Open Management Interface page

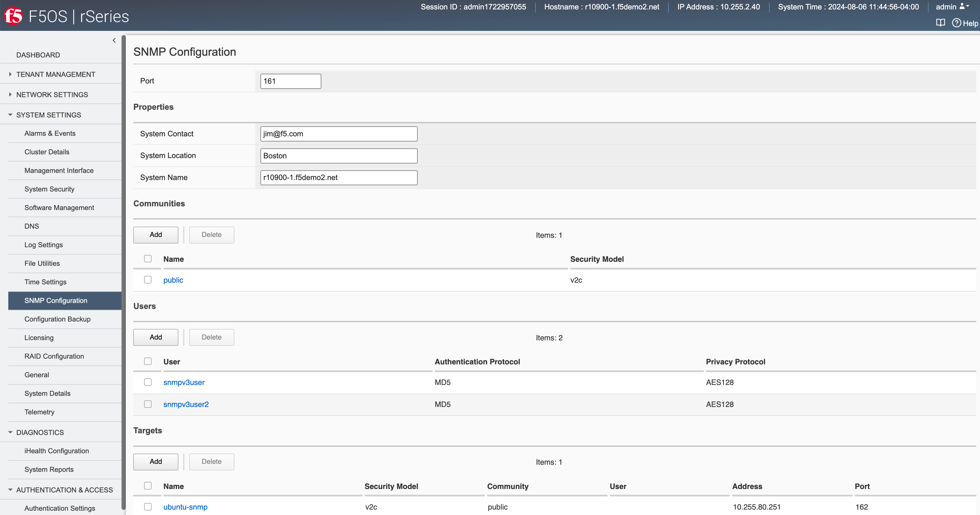tap(59, 171)
